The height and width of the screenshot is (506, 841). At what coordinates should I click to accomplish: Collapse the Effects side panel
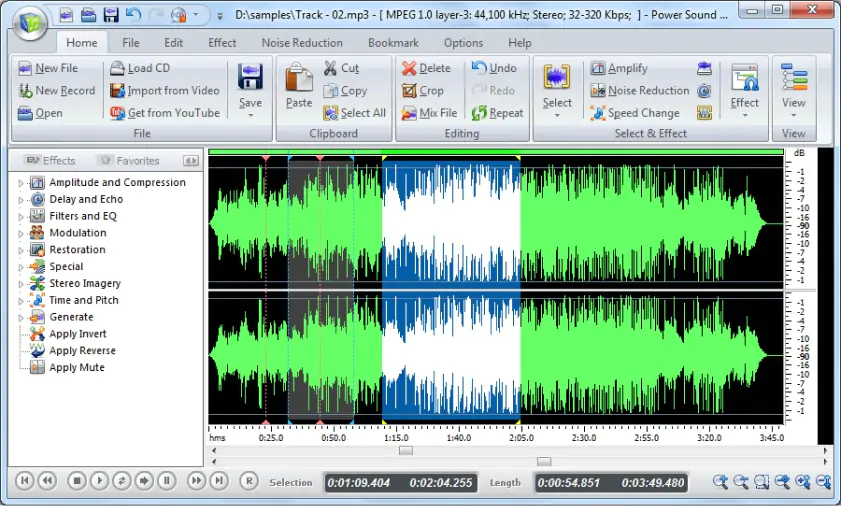click(x=190, y=160)
